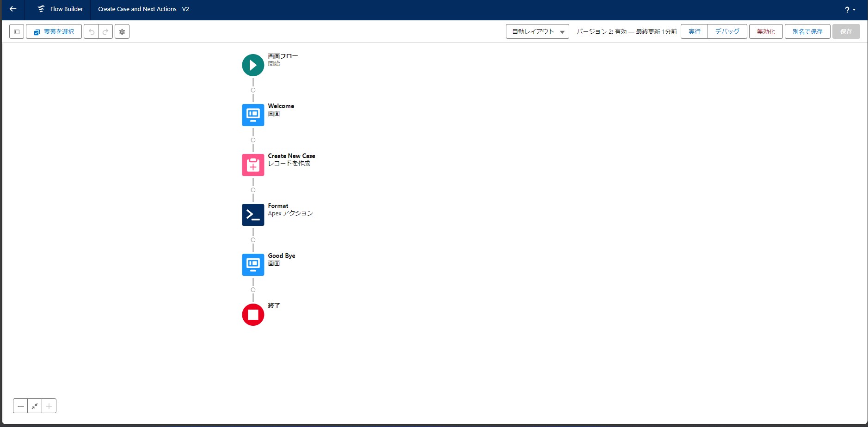
Task: Click the デバッグ button
Action: click(727, 31)
